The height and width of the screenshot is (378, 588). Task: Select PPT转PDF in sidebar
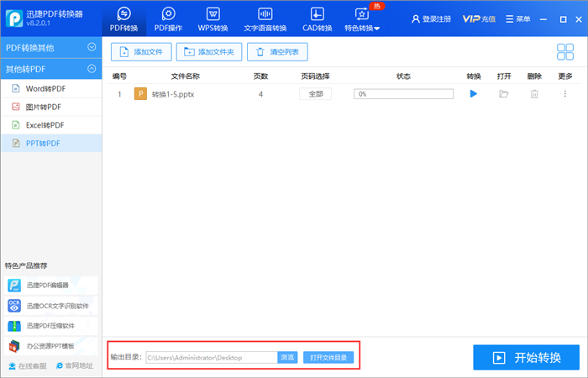click(51, 144)
